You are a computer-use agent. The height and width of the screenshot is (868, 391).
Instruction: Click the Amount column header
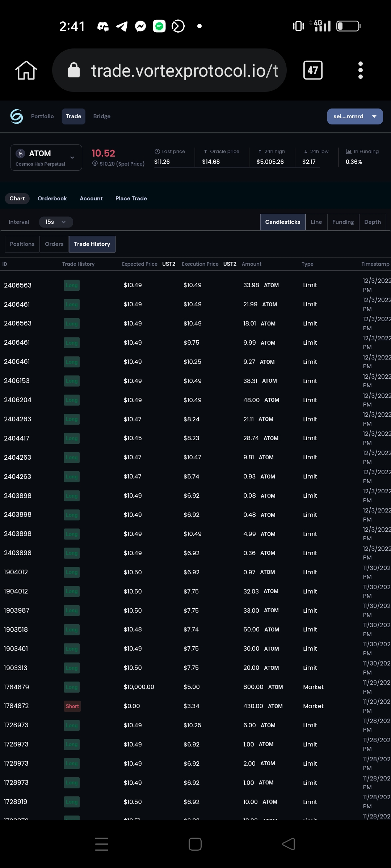(252, 264)
